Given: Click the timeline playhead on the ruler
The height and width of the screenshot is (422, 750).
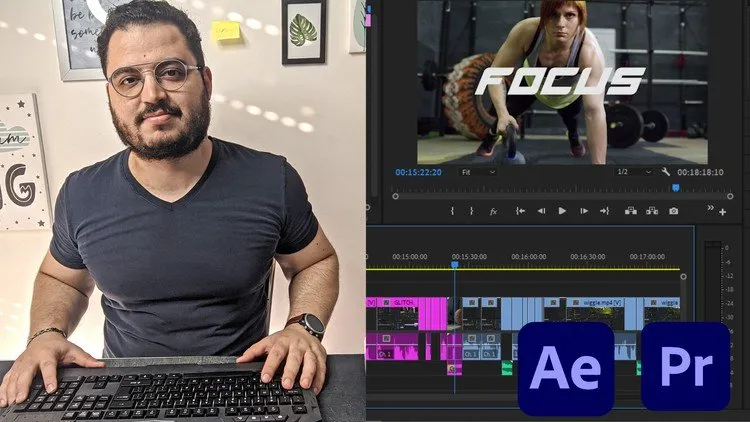Looking at the screenshot, I should coord(455,264).
